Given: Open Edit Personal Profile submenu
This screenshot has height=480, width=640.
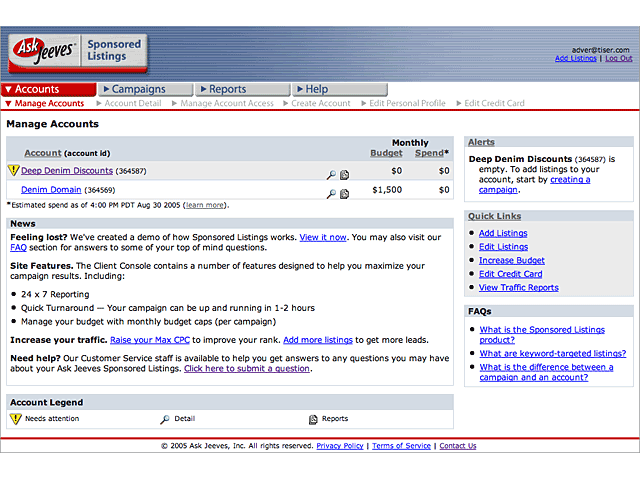Looking at the screenshot, I should [403, 103].
